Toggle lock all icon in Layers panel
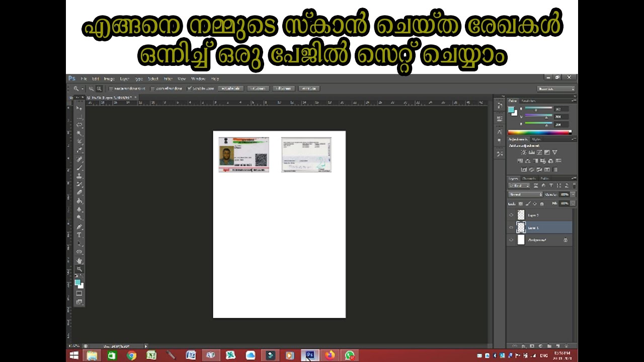This screenshot has height=362, width=644. (541, 204)
